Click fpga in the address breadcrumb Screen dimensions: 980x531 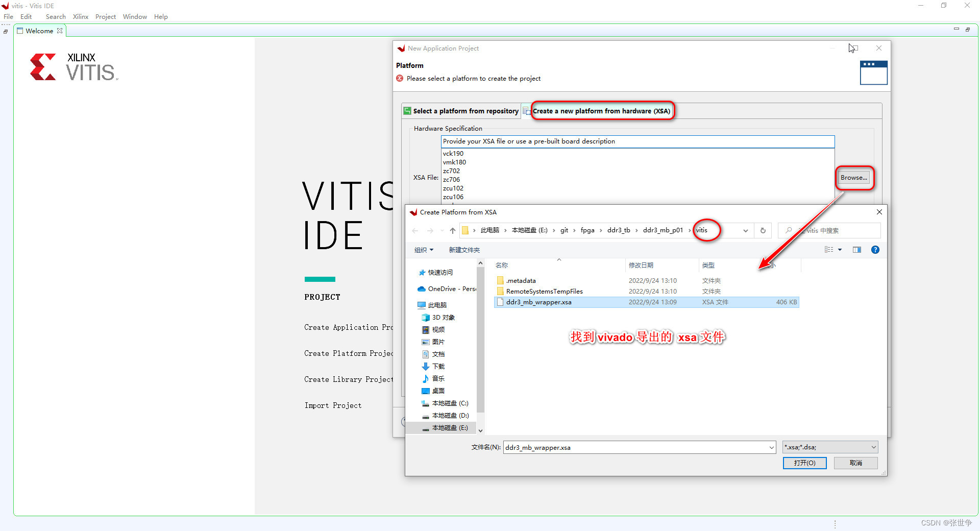point(587,231)
